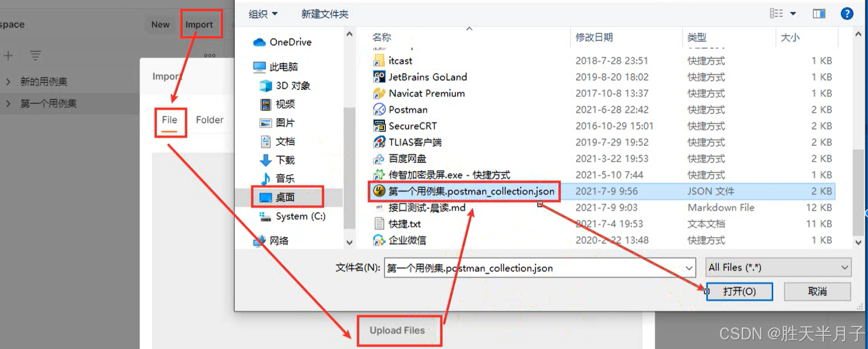Click the 文件名 filename input field

coord(540,267)
